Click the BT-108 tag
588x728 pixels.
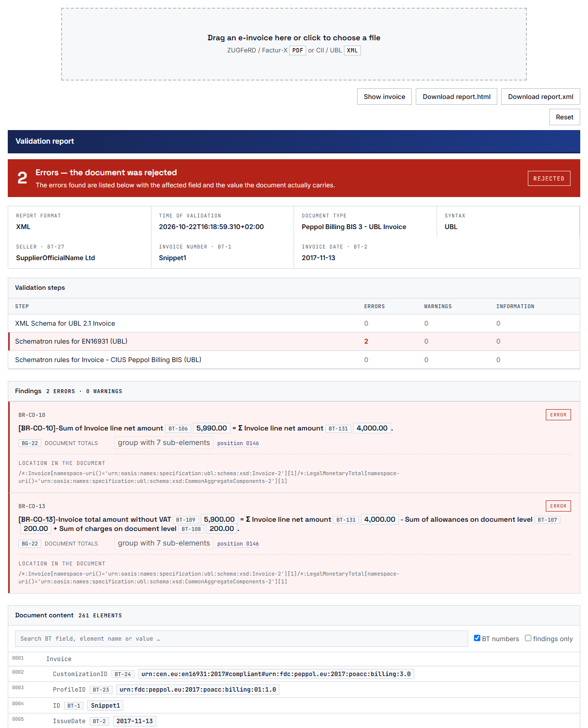pos(191,529)
